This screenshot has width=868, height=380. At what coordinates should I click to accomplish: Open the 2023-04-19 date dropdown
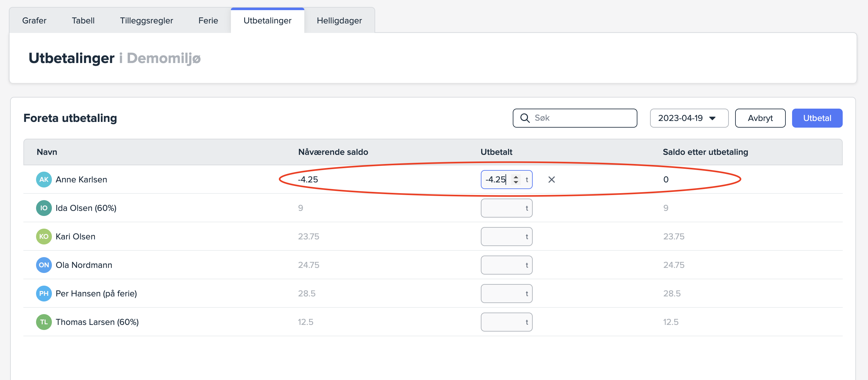[x=688, y=118]
